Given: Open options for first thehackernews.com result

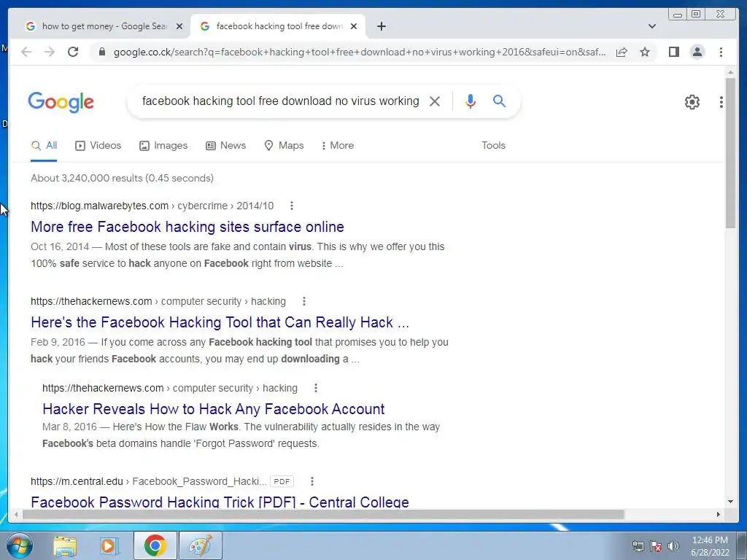Looking at the screenshot, I should point(304,301).
